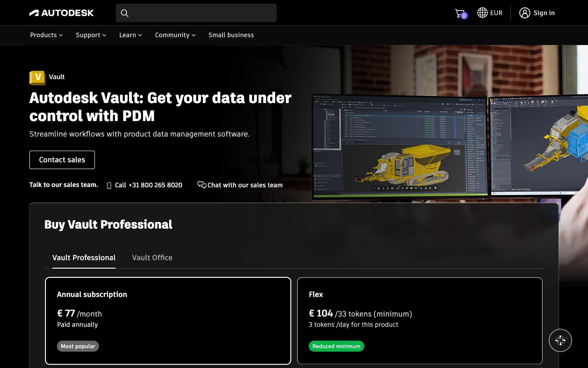Open the Autodesk Assistant sparkle button

pos(560,340)
